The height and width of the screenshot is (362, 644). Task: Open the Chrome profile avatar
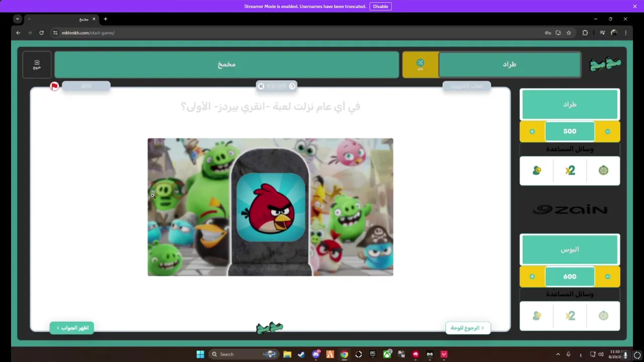tap(614, 33)
